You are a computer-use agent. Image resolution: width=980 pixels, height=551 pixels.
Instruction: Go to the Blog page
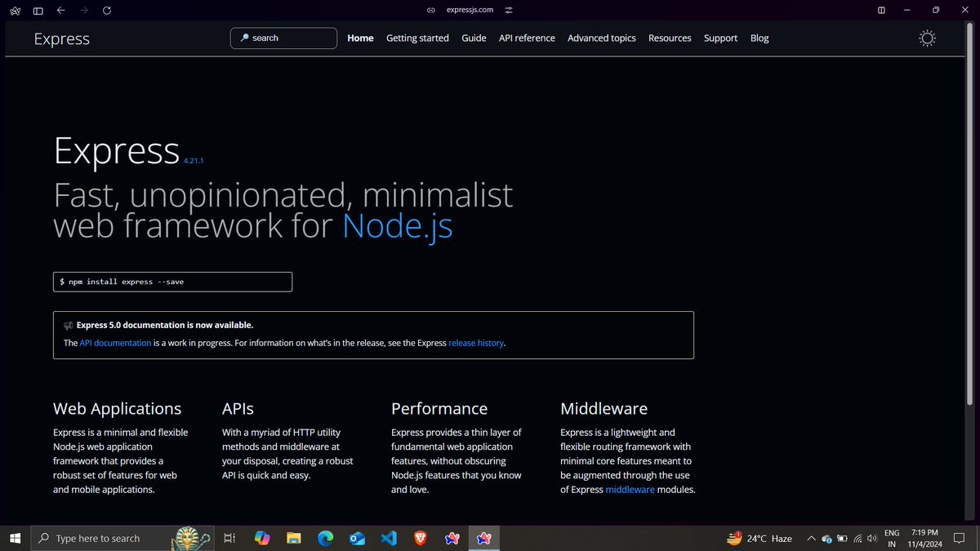(x=759, y=38)
